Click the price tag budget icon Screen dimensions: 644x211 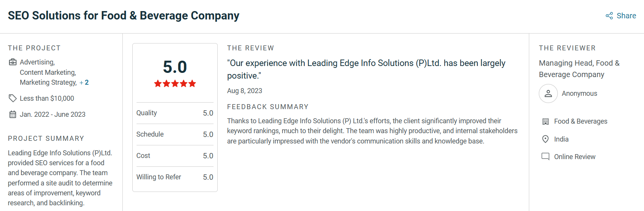coord(13,98)
